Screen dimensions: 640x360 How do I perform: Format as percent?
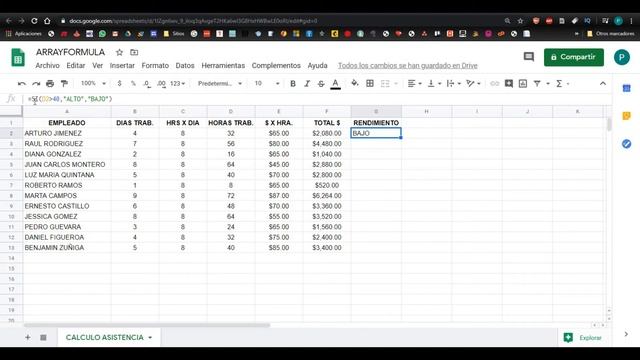coord(133,83)
